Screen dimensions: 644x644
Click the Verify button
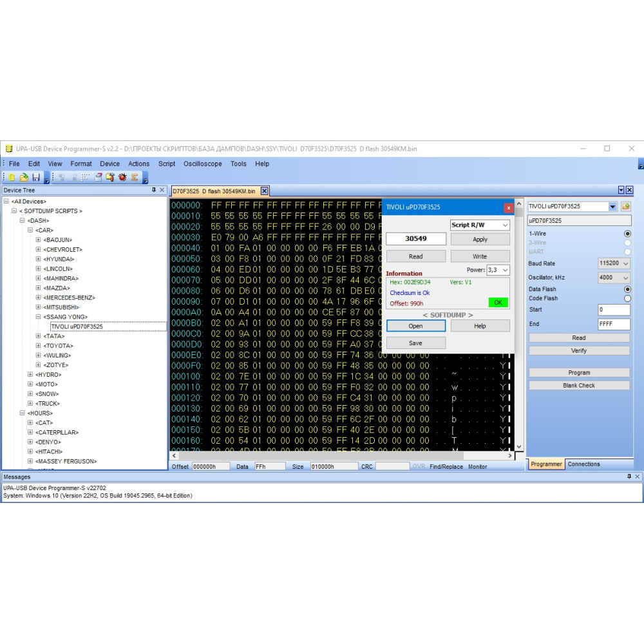click(579, 351)
